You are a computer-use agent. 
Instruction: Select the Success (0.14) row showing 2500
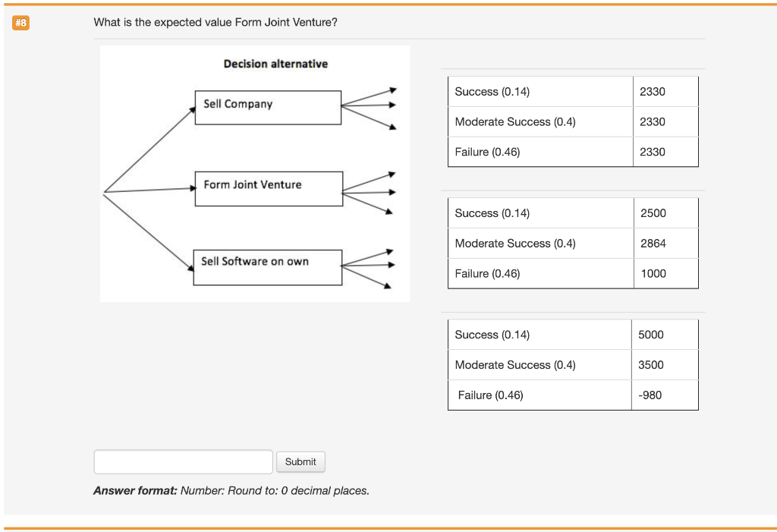pos(539,212)
